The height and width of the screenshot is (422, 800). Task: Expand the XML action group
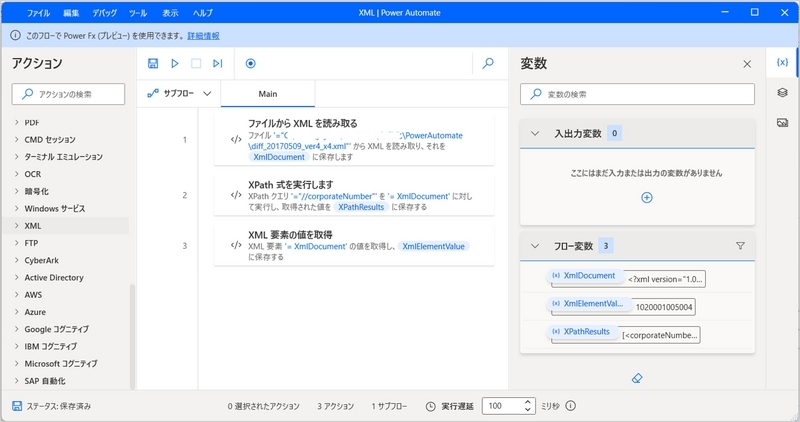[x=16, y=226]
